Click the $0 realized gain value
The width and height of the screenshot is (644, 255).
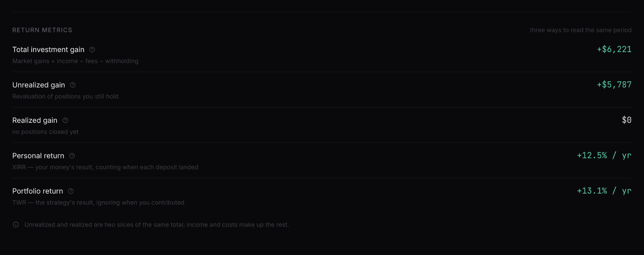[627, 120]
